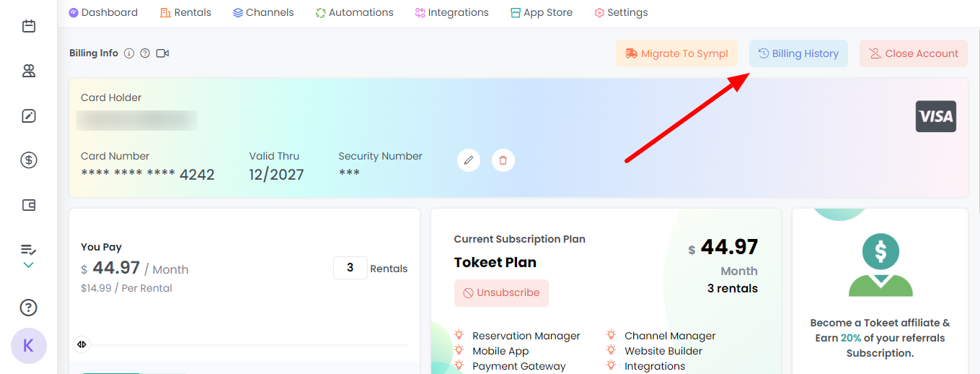The height and width of the screenshot is (374, 980).
Task: Click the Tokeet Plan title
Action: click(495, 262)
